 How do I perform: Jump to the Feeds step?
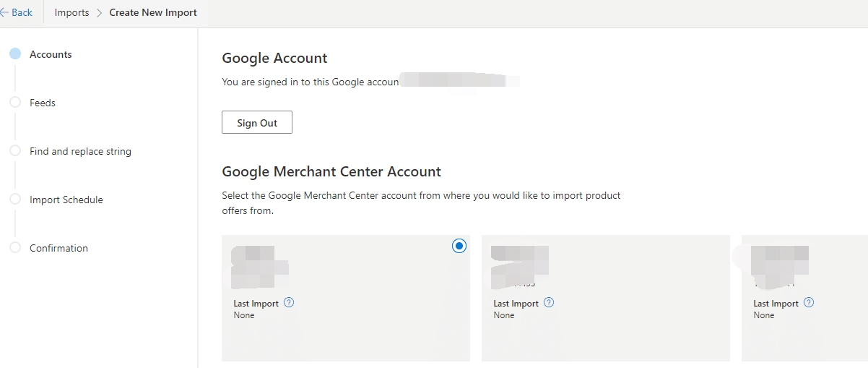(x=43, y=103)
